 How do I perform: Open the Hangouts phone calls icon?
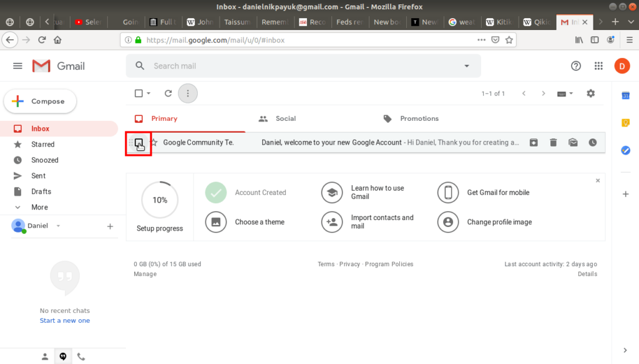(x=81, y=357)
